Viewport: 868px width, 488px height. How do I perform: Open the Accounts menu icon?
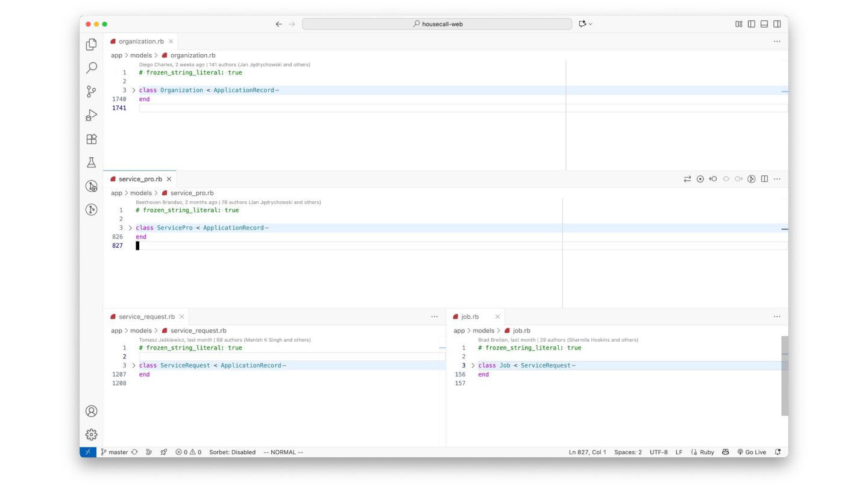pyautogui.click(x=92, y=411)
